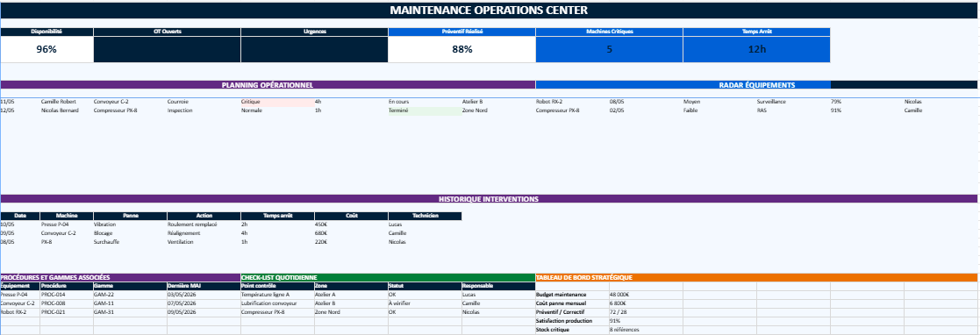The image size is (980, 335).
Task: Click the 'Blocage' failure cell
Action: 130,233
